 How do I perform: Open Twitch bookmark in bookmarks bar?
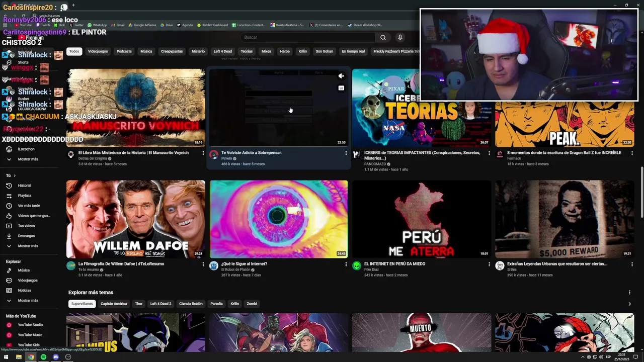(43, 25)
